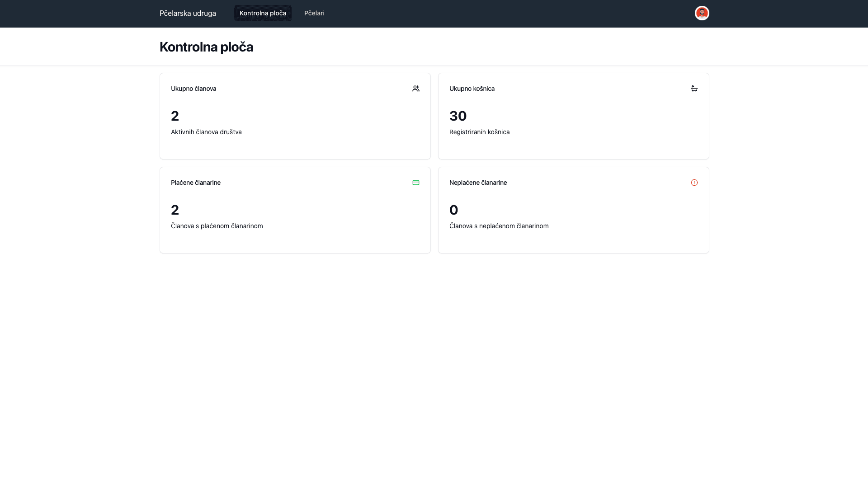This screenshot has width=868, height=488.
Task: Click the Aktivnih članova društva text
Action: 206,132
